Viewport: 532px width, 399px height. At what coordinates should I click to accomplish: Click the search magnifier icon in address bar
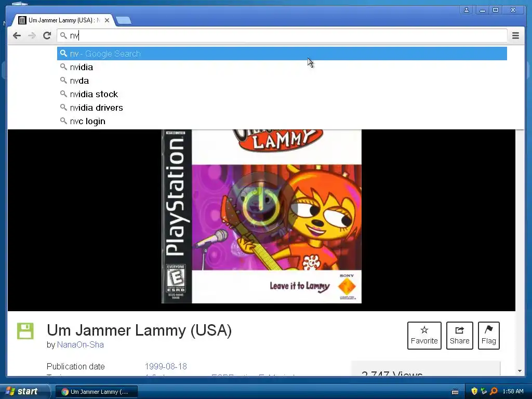pos(63,35)
